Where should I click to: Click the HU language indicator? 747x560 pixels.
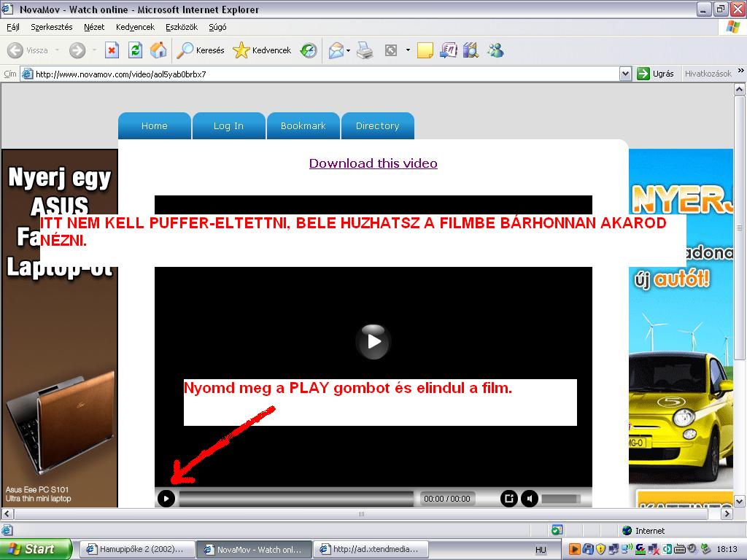[541, 550]
